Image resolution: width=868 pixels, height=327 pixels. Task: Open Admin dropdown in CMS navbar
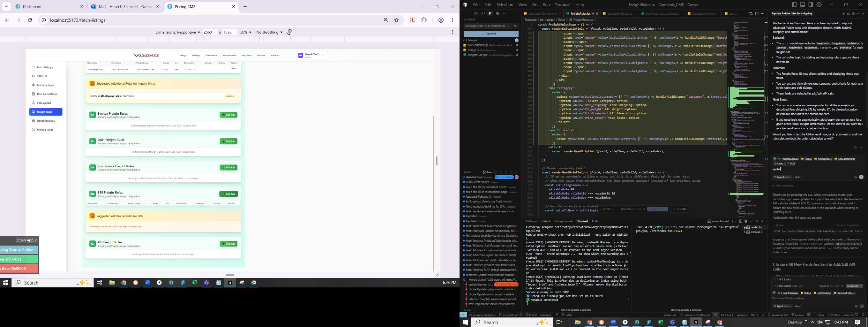(276, 56)
